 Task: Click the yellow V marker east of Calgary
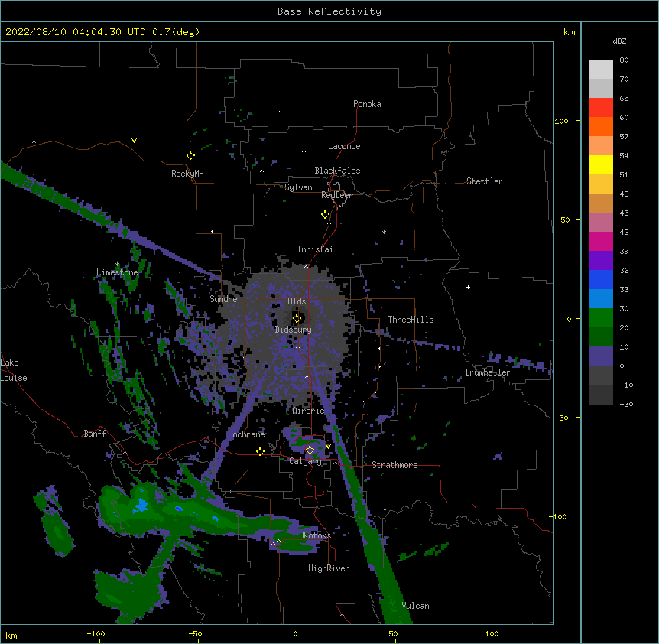tap(328, 447)
